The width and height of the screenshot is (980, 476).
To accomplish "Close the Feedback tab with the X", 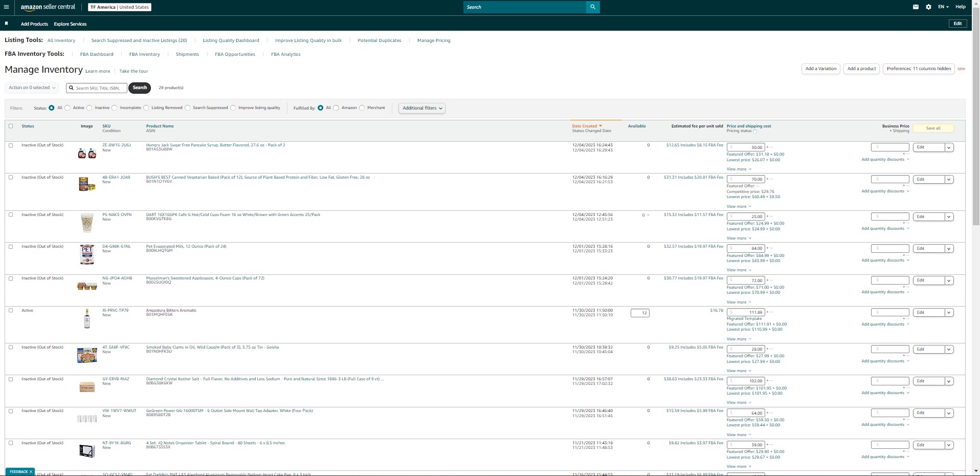I will (31, 471).
